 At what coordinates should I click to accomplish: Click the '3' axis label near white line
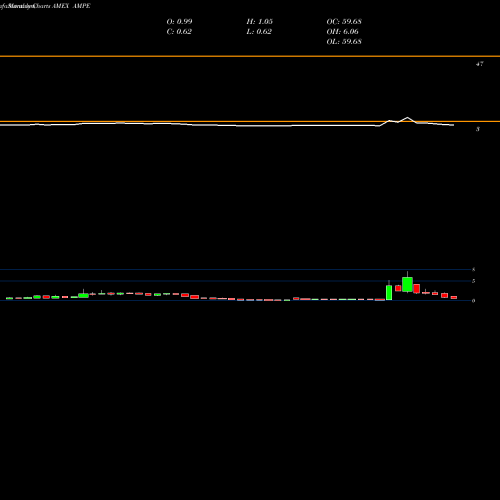(x=478, y=129)
